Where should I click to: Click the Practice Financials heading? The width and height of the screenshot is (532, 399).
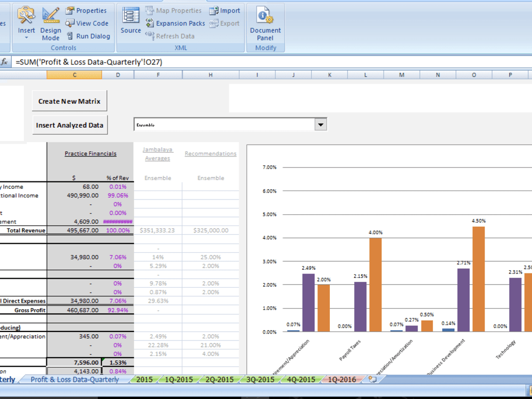(90, 153)
